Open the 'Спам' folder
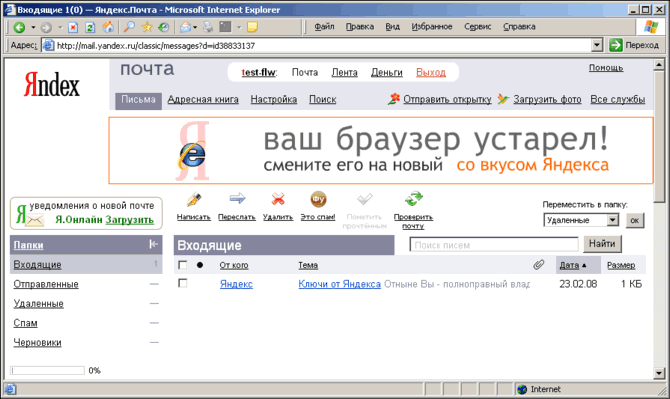The height and width of the screenshot is (399, 670). [25, 323]
